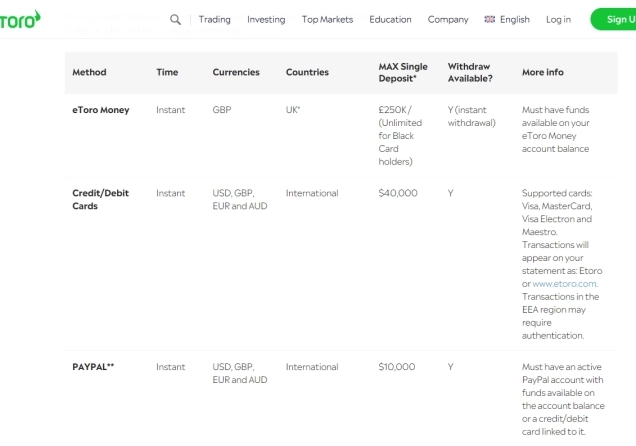Click the GBP currency cell
Image resolution: width=636 pixels, height=446 pixels.
[x=222, y=110]
